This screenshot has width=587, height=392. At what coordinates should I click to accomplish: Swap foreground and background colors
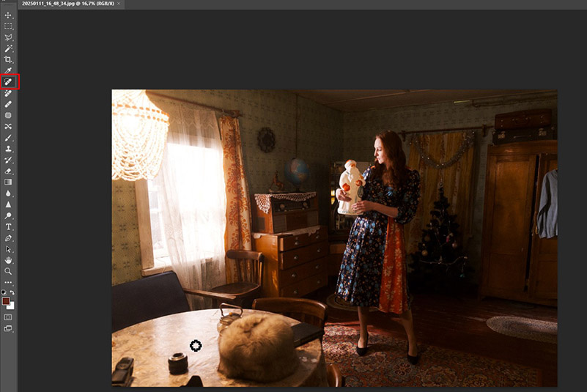12,292
